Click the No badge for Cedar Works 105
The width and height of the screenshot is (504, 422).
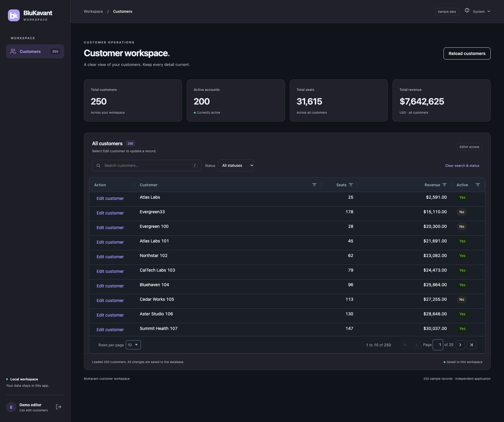(x=462, y=300)
